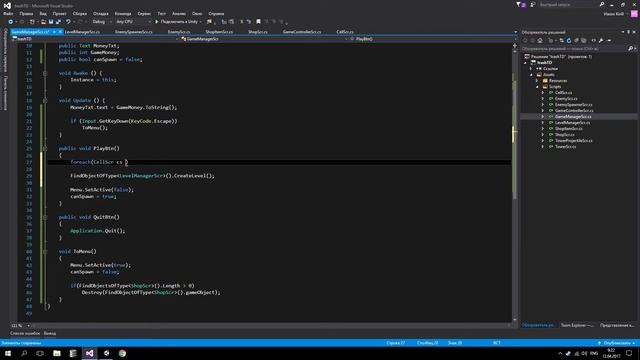Viewport: 640px width, 360px height.
Task: Open Unity from the taskbar
Action: click(x=106, y=353)
